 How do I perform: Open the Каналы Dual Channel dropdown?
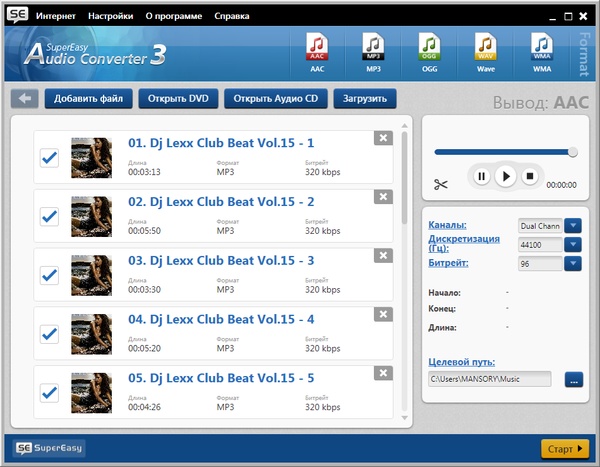[x=573, y=225]
